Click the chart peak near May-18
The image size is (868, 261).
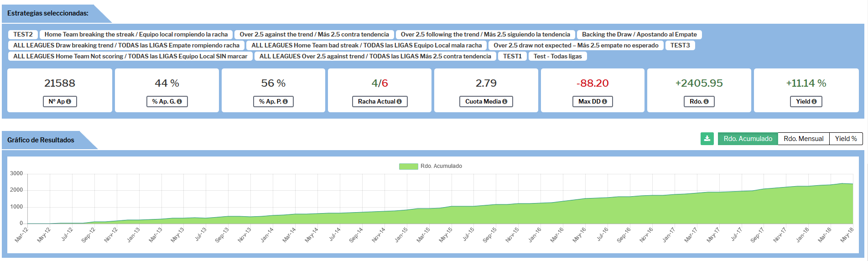[x=843, y=183]
